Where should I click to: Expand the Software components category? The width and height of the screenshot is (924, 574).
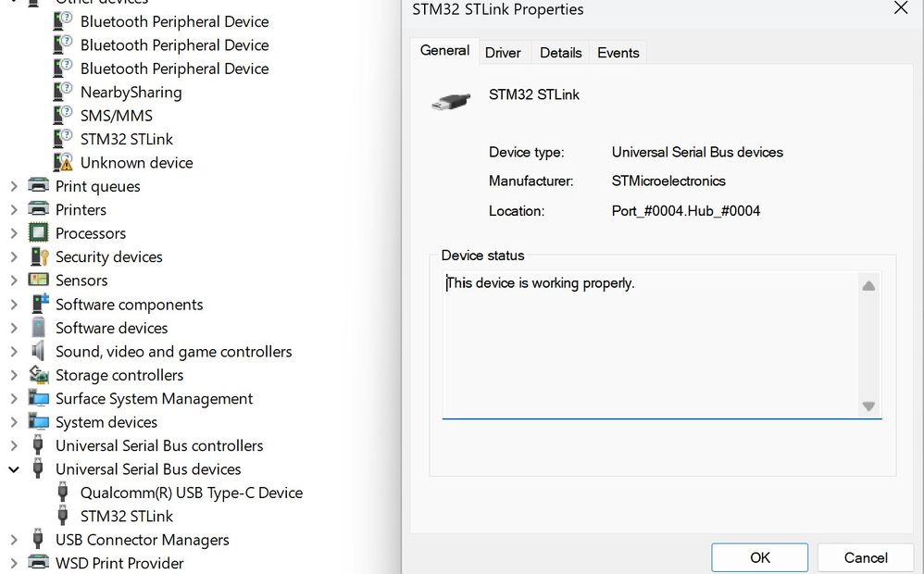pos(14,304)
